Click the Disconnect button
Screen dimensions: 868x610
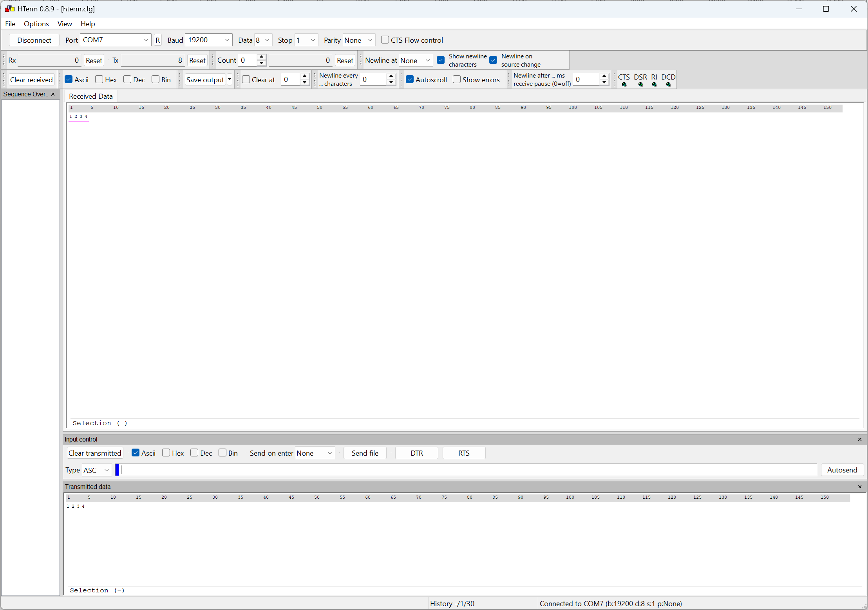pyautogui.click(x=34, y=40)
